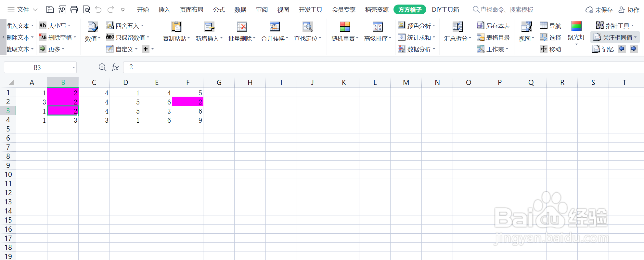Open the 开始 ribbon tab
The height and width of the screenshot is (260, 644).
[143, 10]
